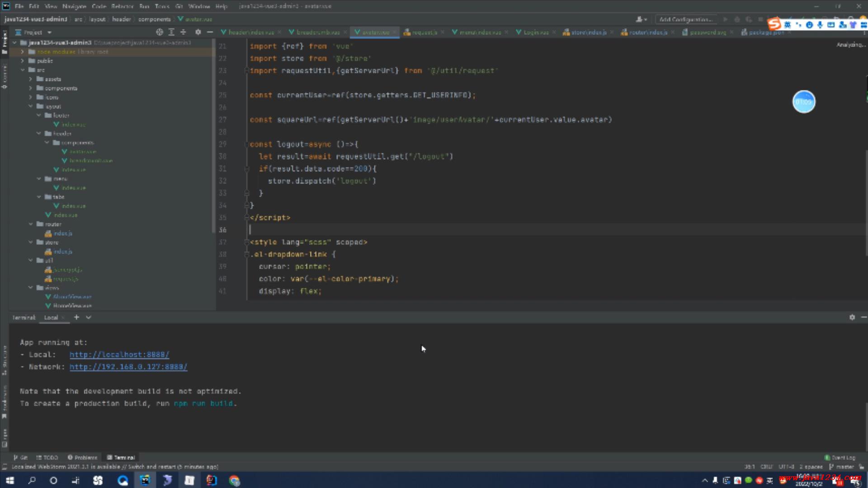Close the menu\index.vue editor tab
The height and width of the screenshot is (488, 868).
(x=506, y=32)
